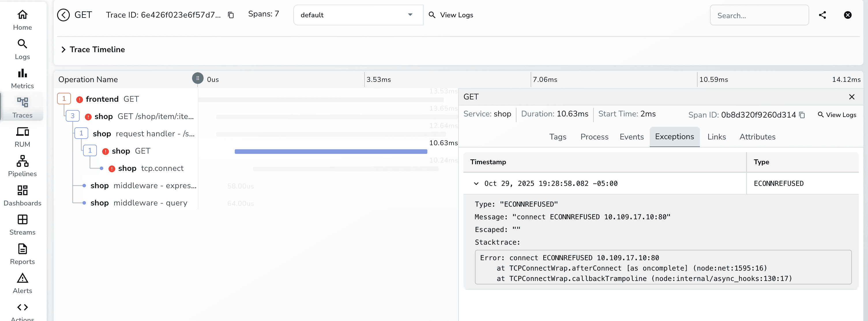Image resolution: width=868 pixels, height=321 pixels.
Task: Open the Streams sidebar icon
Action: (x=22, y=224)
